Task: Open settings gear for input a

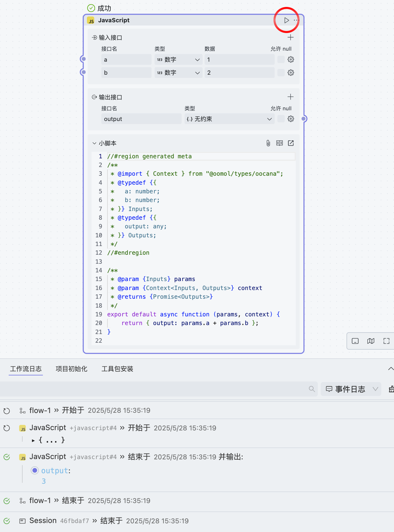Action: coord(291,60)
